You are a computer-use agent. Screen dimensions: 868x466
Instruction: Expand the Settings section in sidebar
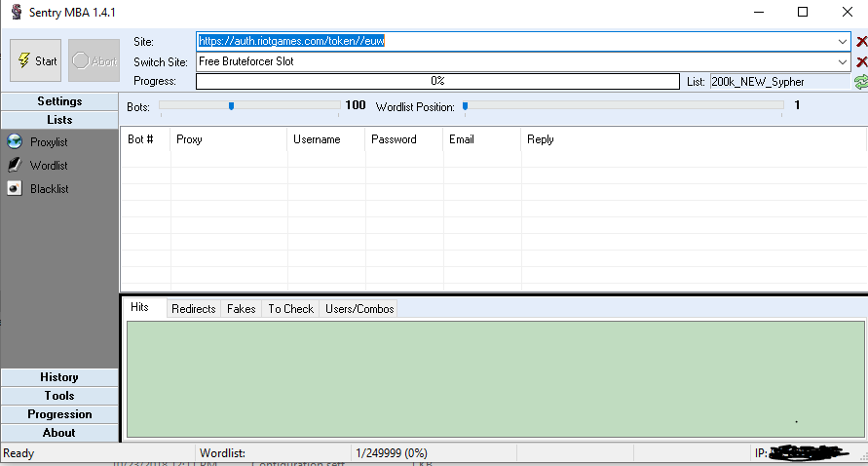point(59,101)
